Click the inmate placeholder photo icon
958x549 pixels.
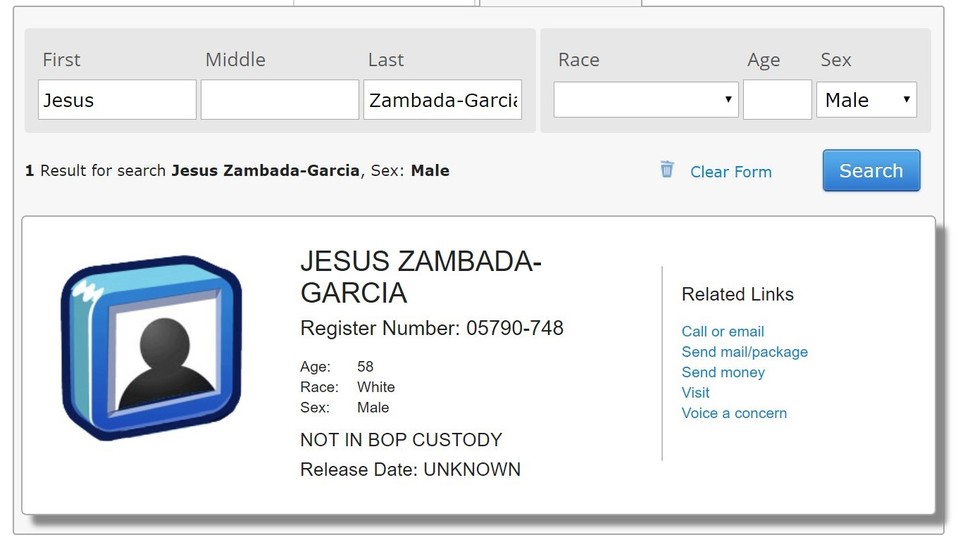point(152,347)
